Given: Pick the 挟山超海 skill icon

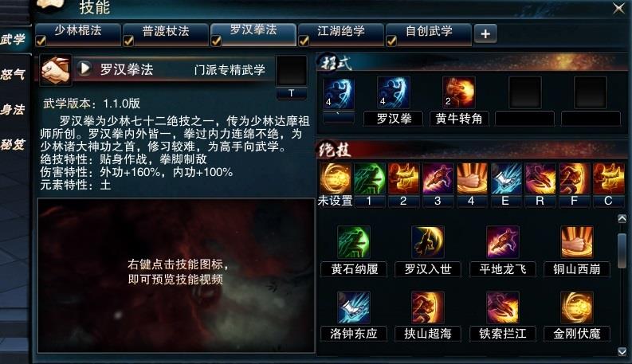Looking at the screenshot, I should [x=428, y=307].
